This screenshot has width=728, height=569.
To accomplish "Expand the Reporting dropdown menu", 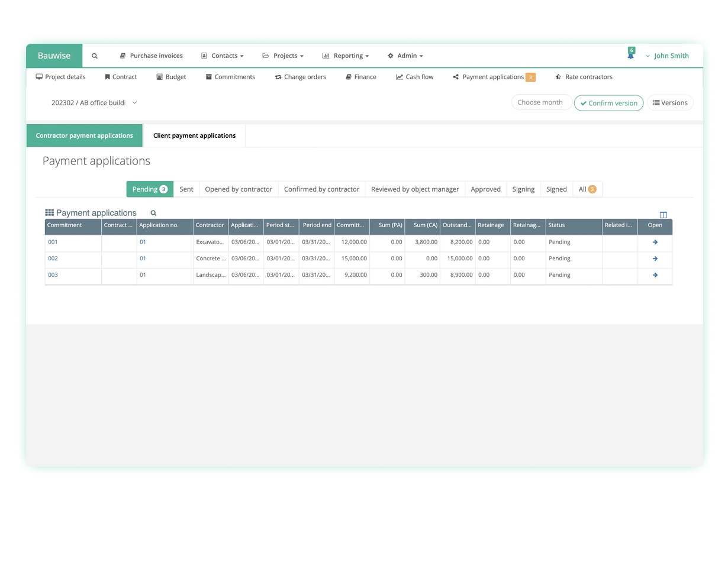I will [345, 56].
